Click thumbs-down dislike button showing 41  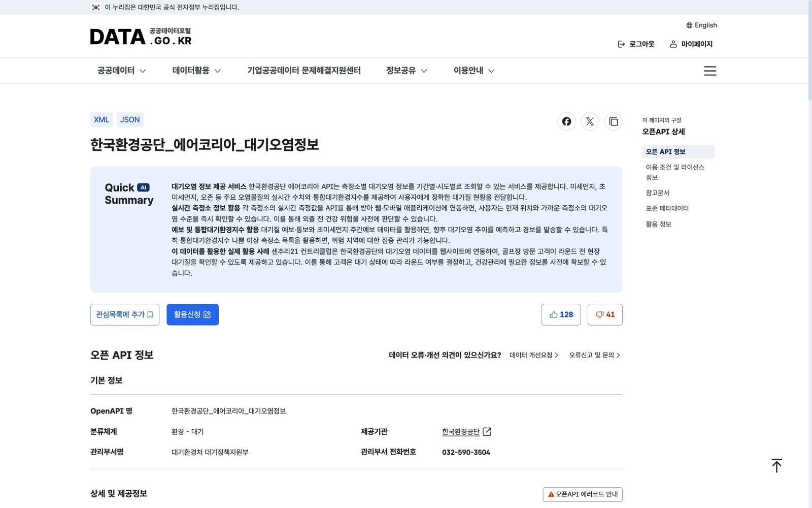[x=605, y=314]
